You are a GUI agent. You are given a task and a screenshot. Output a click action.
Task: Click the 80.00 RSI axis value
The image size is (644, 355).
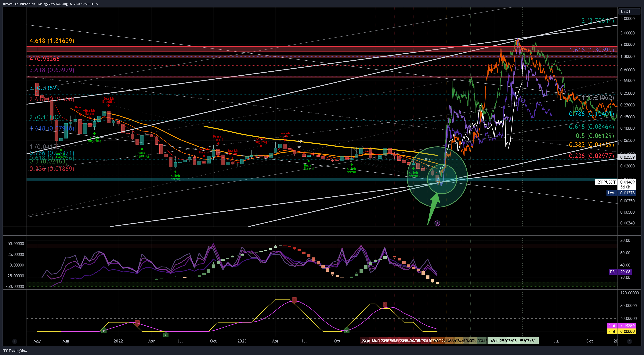625,241
